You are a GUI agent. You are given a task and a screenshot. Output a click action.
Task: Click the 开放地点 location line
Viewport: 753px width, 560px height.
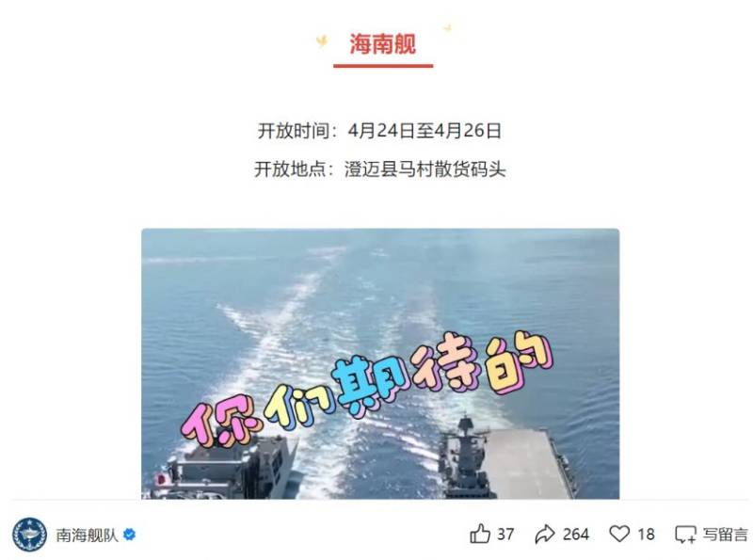coord(380,169)
